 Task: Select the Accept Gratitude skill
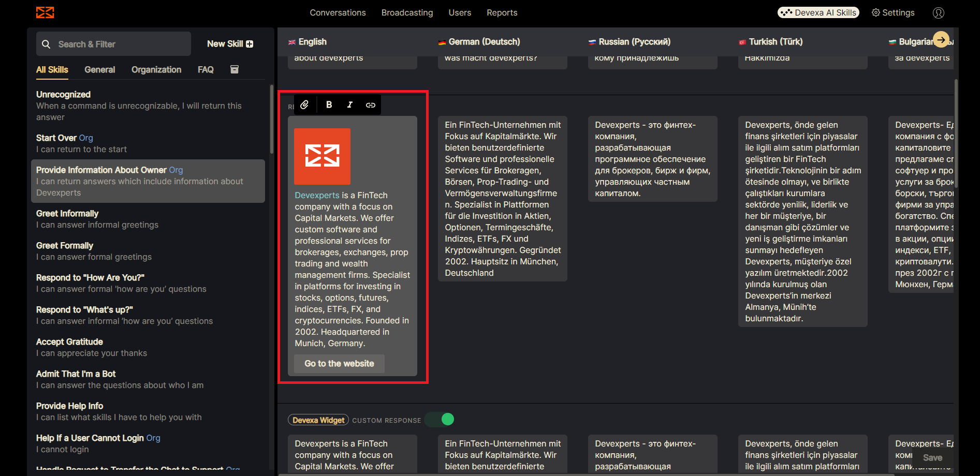coord(148,347)
